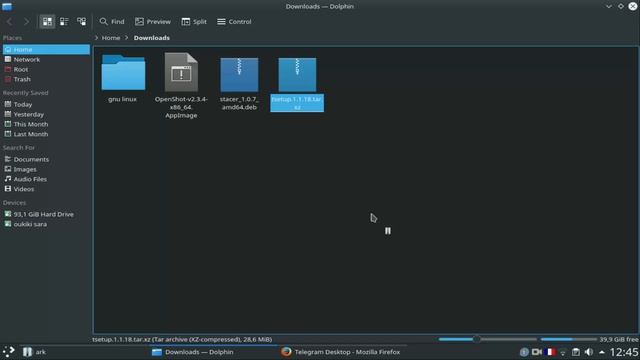Click the OpenShot-v2.3.4-x86_64.AppImage name label
Image resolution: width=640 pixels, height=360 pixels.
181,107
